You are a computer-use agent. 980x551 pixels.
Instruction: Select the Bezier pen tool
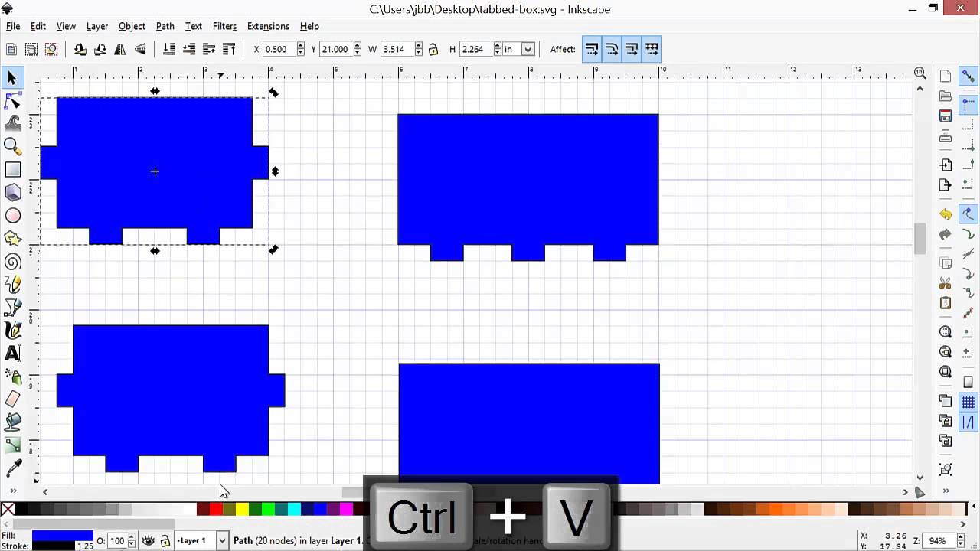(x=12, y=308)
